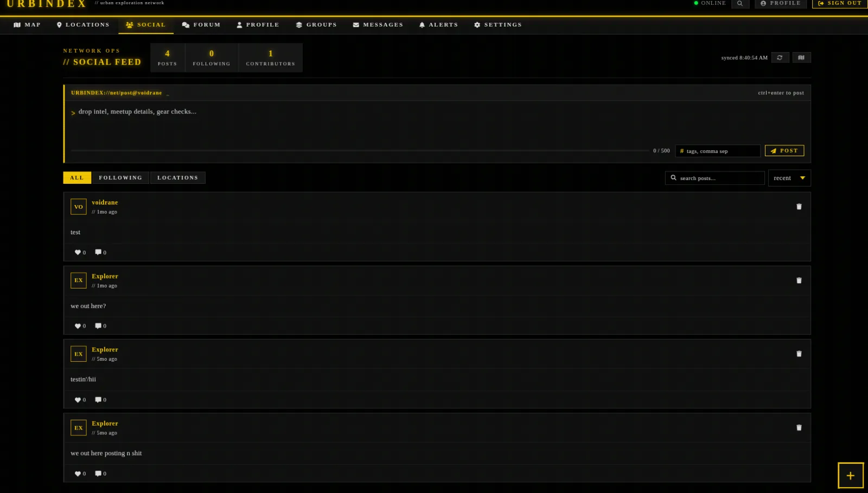This screenshot has height=493, width=868.
Task: Go to the Locations nav tab
Action: pos(83,25)
